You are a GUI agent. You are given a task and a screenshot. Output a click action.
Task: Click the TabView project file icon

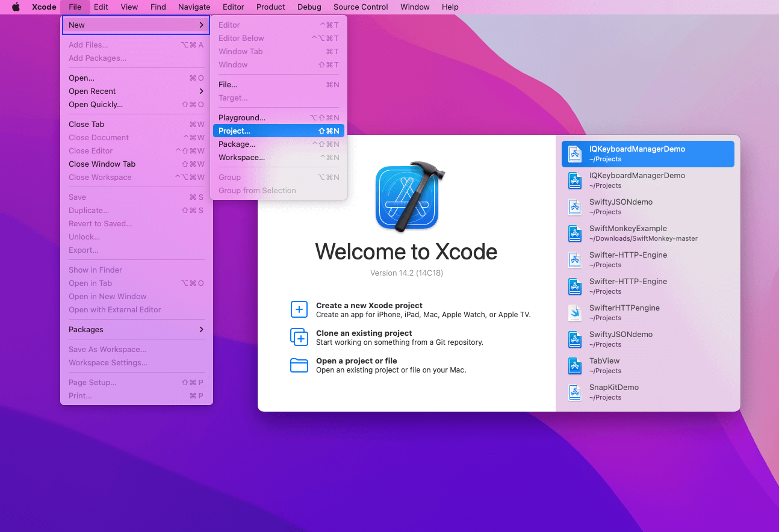click(x=575, y=366)
